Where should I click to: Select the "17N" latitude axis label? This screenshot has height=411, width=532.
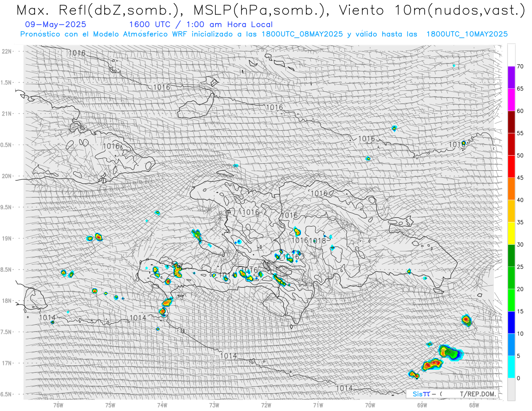click(7, 363)
